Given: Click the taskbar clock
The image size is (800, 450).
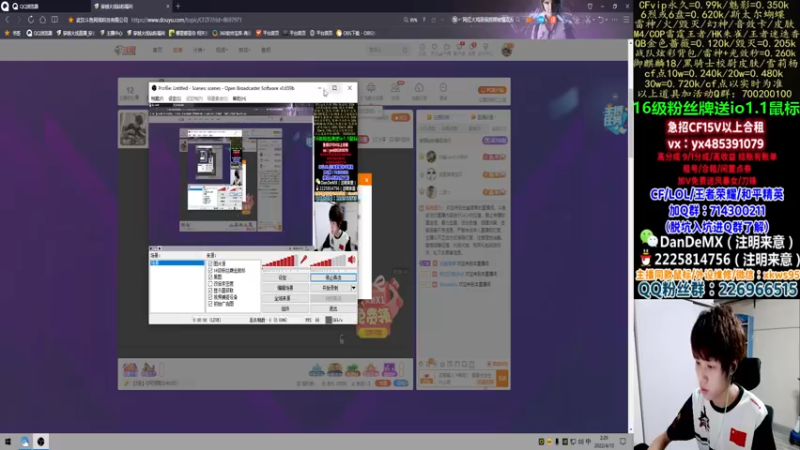Looking at the screenshot, I should coord(604,441).
